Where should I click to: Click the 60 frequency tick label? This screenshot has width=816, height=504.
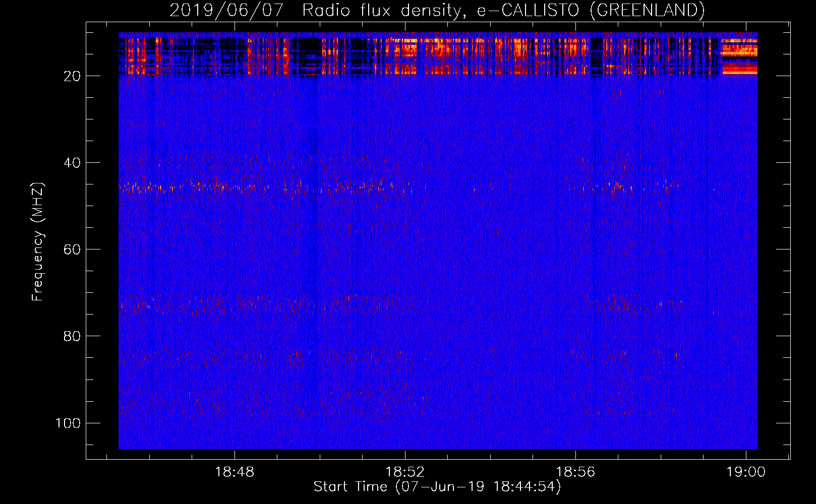72,249
